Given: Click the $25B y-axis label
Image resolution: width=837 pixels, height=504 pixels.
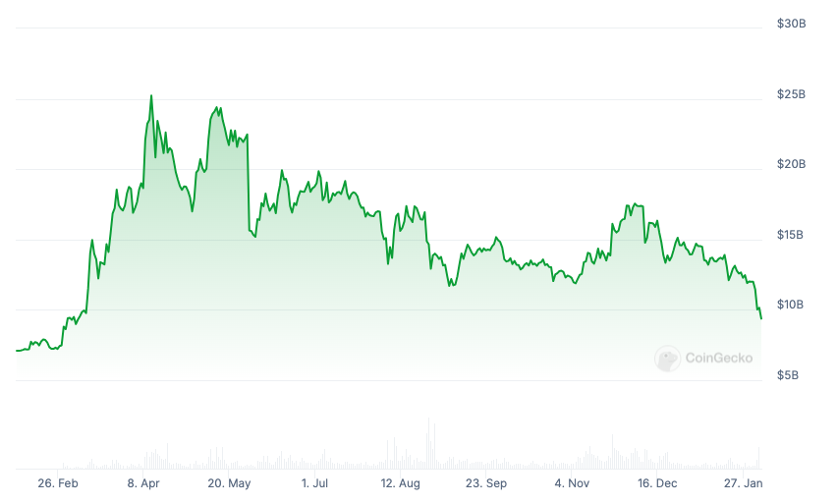Looking at the screenshot, I should point(791,94).
